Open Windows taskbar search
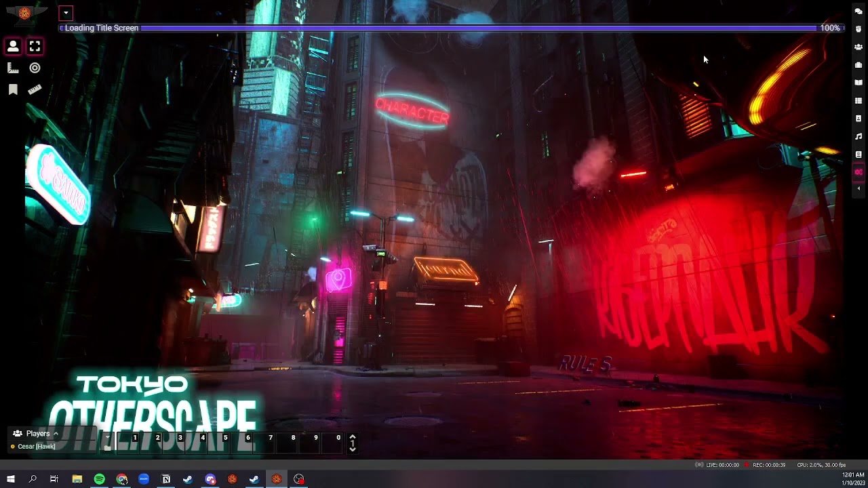Screen dimensions: 868x488 pyautogui.click(x=33, y=479)
